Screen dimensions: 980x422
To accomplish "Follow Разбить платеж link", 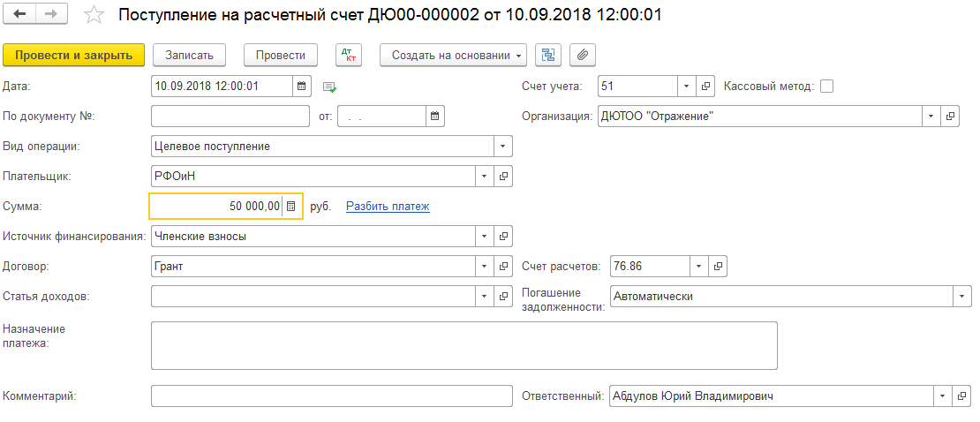I will pyautogui.click(x=388, y=207).
